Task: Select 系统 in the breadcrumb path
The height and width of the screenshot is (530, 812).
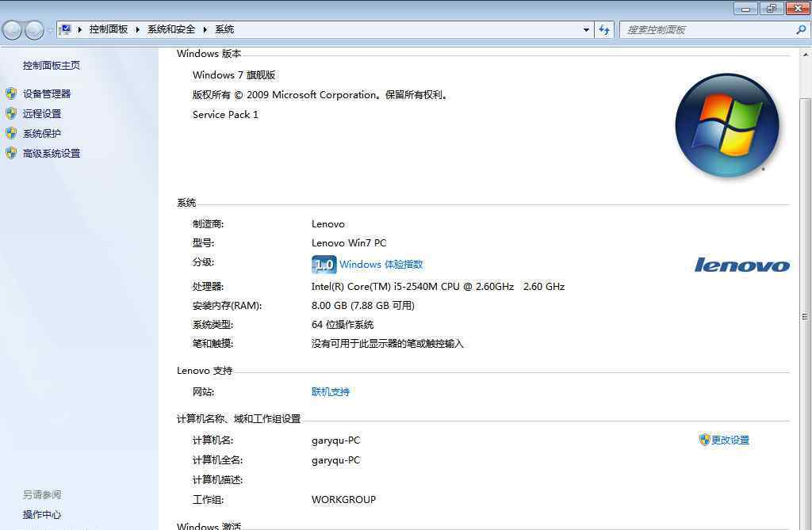Action: 224,29
